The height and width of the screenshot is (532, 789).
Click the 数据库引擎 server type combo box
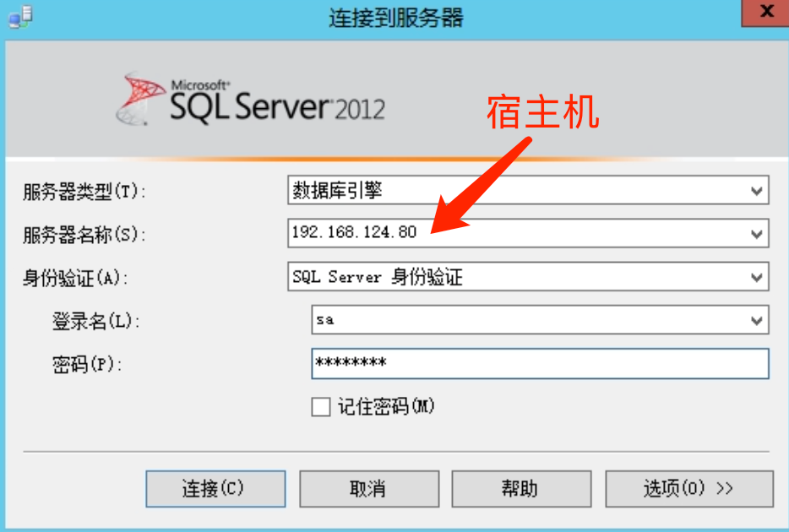tap(528, 190)
